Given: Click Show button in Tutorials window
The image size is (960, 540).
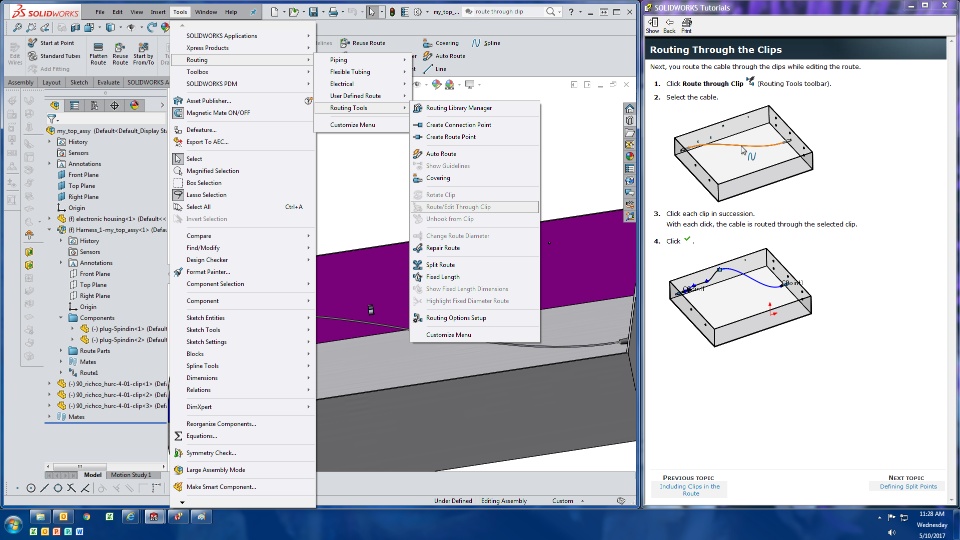Looking at the screenshot, I should 653,25.
